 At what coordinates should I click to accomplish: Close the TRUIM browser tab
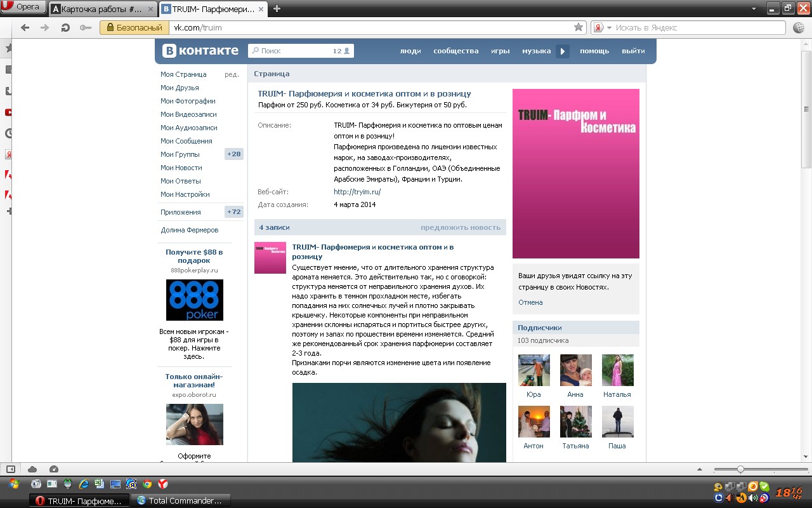click(260, 9)
